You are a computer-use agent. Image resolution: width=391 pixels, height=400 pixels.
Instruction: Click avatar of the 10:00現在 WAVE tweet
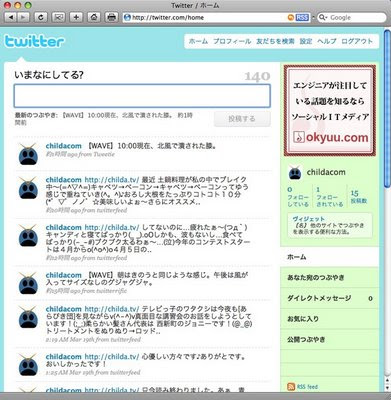(28, 154)
